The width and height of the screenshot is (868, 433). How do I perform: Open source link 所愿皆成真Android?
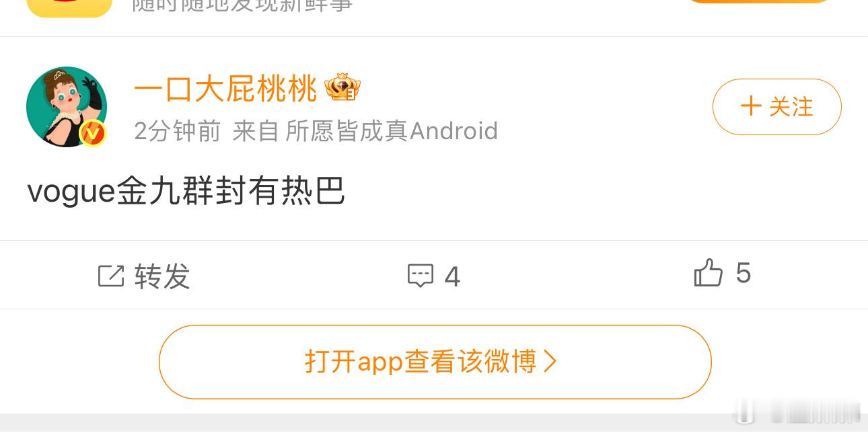392,131
